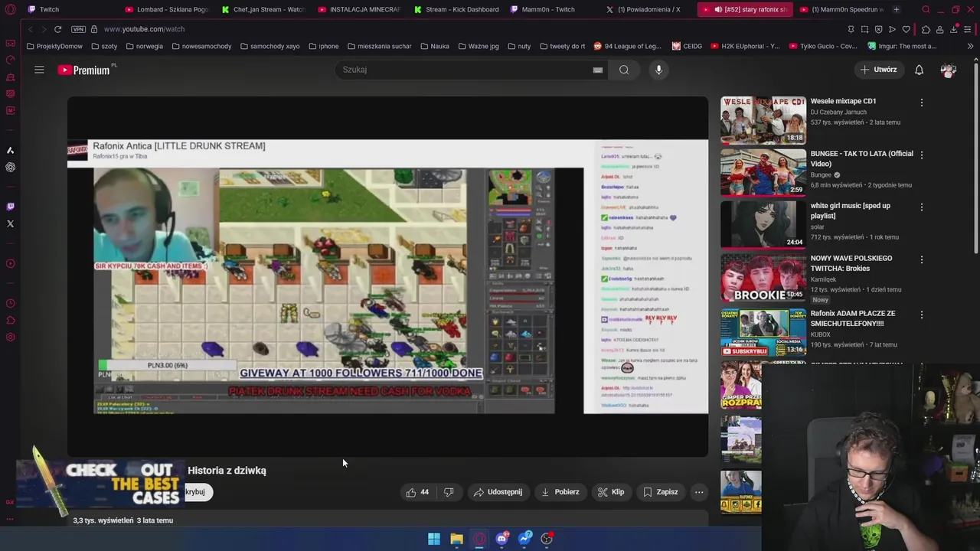Toggle the VPN badge in address bar
980x551 pixels.
pos(78,29)
